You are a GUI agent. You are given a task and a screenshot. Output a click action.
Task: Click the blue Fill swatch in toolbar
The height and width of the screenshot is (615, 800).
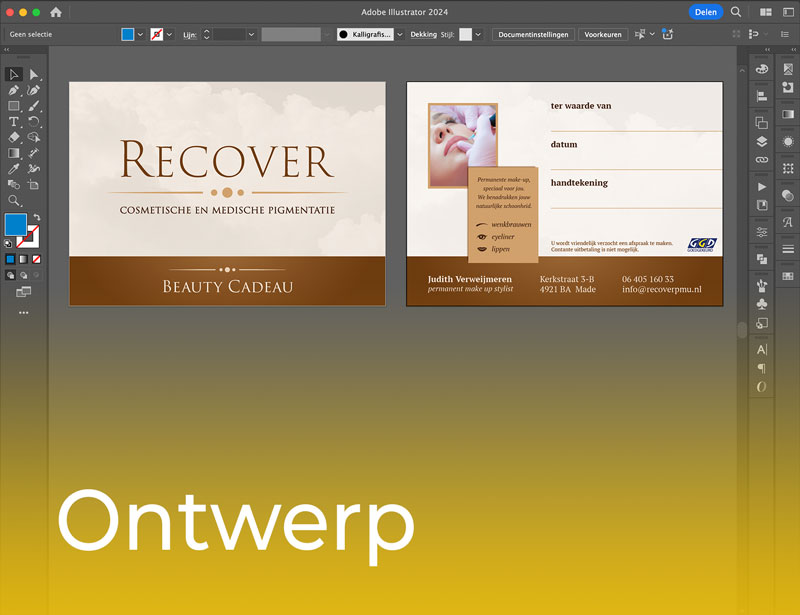15,225
